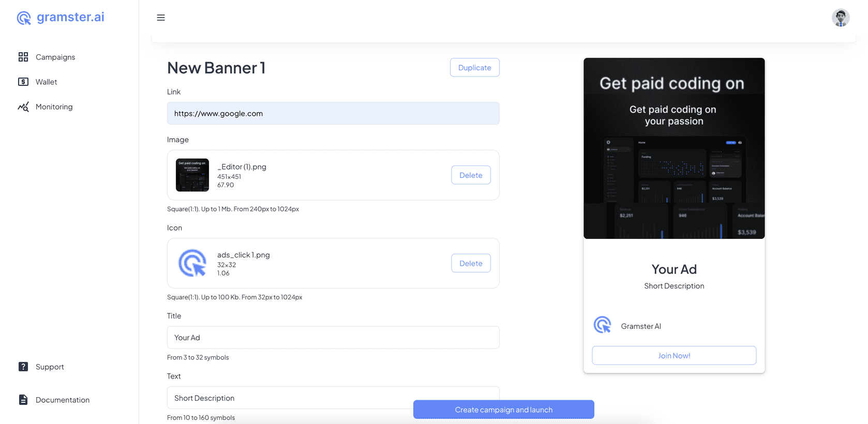Open Campaigns in the sidebar
The image size is (868, 424).
55,57
